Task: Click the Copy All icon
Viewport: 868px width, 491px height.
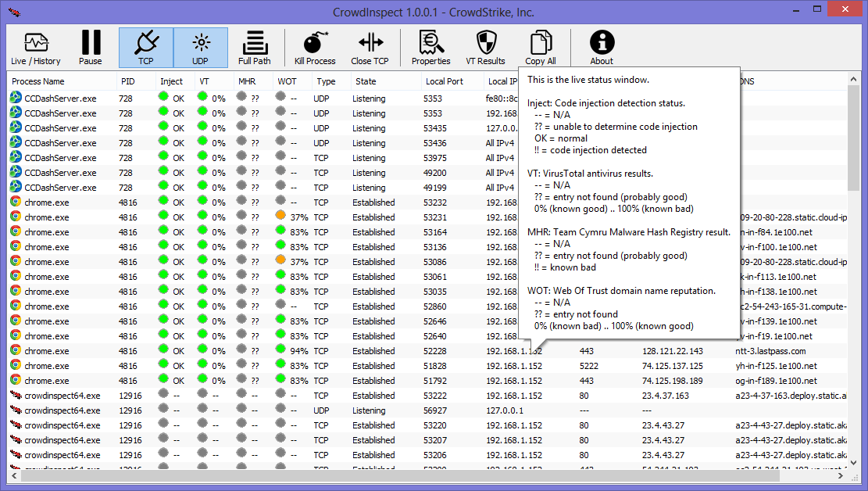Action: (541, 42)
